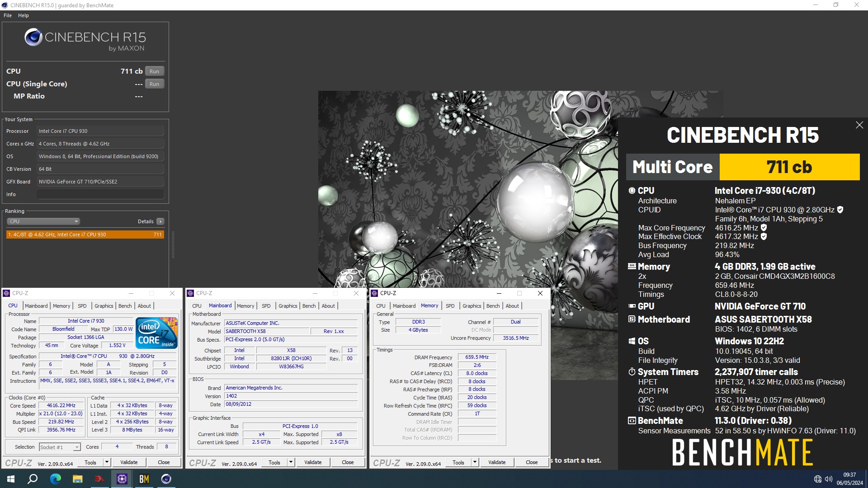Image resolution: width=868 pixels, height=488 pixels.
Task: Click Validate in Memory CPU-Z window
Action: point(497,462)
